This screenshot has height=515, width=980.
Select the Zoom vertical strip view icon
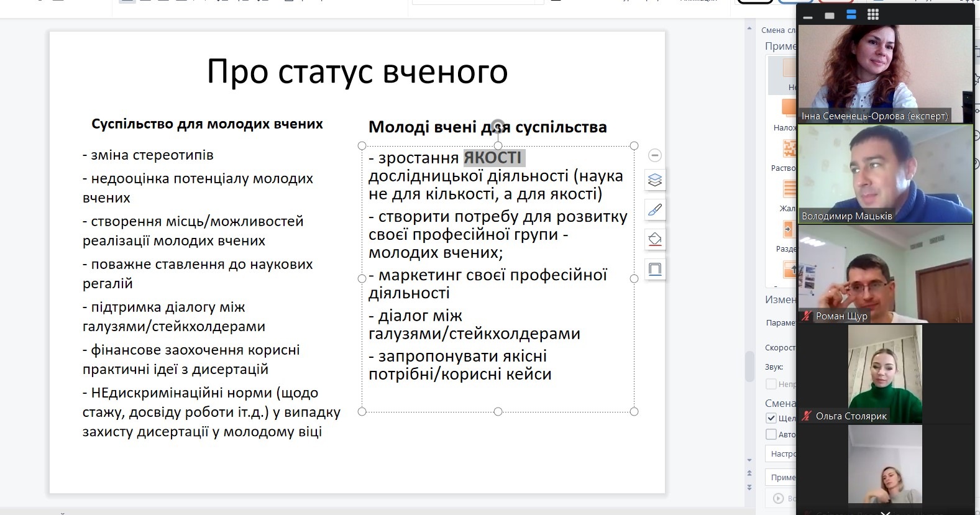tap(851, 15)
